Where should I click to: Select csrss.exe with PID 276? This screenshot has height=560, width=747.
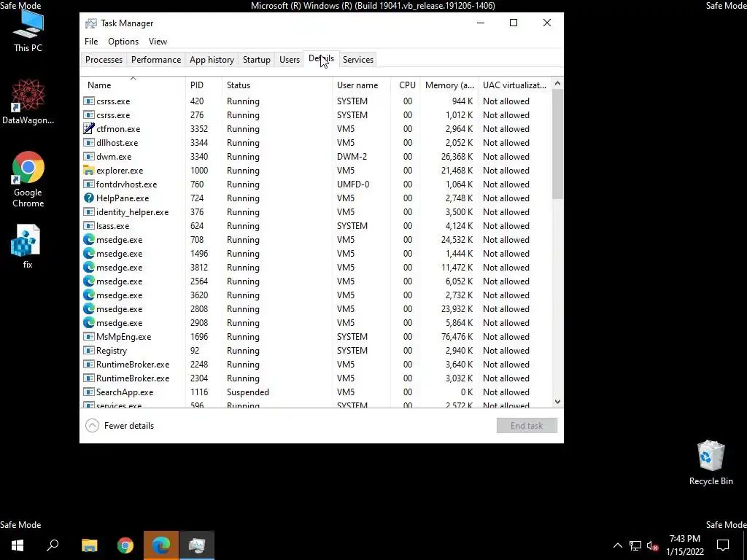317,114
